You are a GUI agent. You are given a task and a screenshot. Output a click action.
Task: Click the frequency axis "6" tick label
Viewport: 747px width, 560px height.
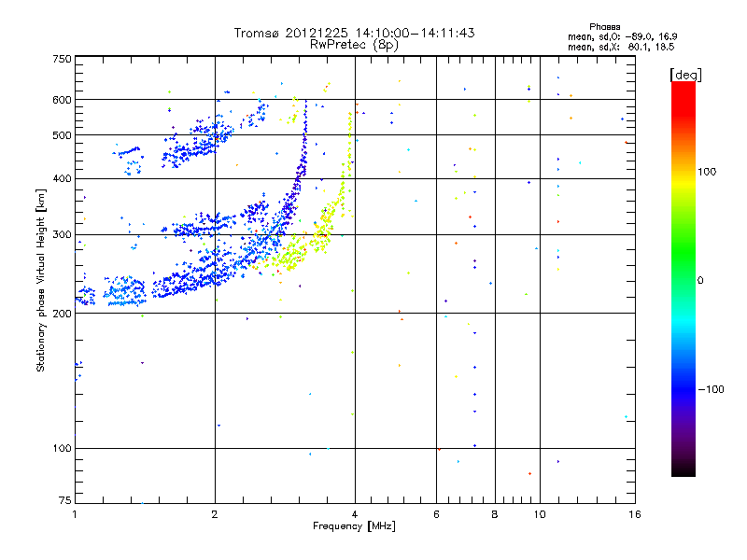tap(436, 514)
